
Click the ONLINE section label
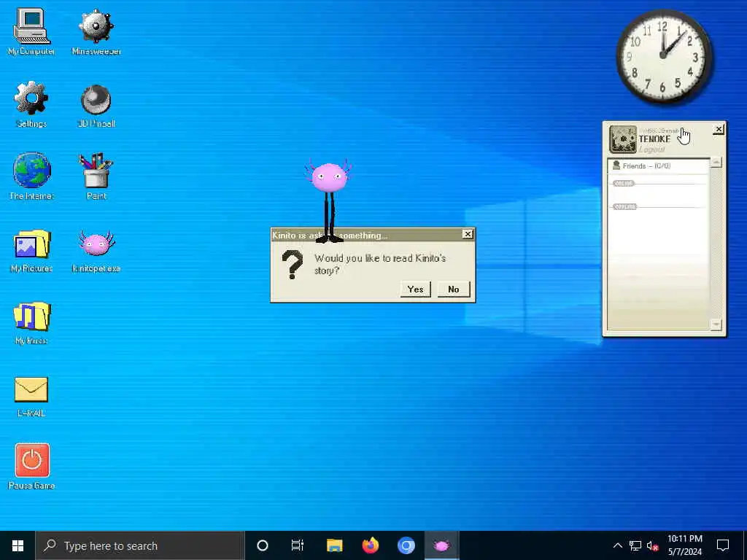tap(624, 183)
